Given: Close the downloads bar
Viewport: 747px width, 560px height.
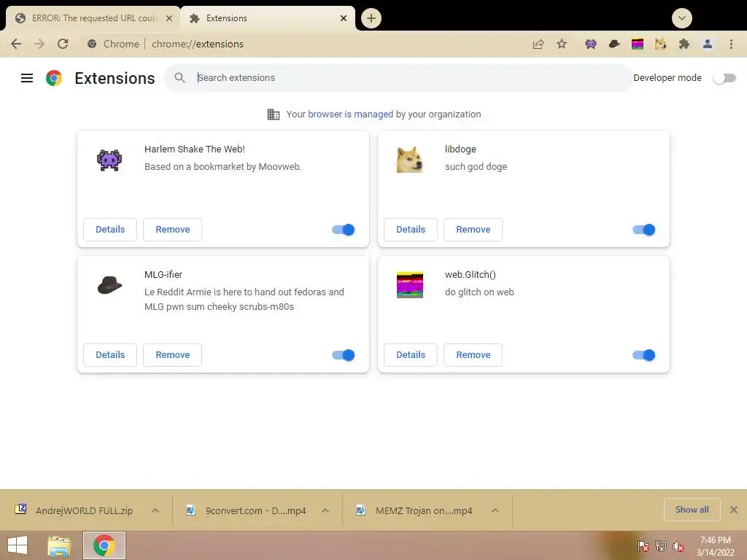Looking at the screenshot, I should (x=734, y=510).
